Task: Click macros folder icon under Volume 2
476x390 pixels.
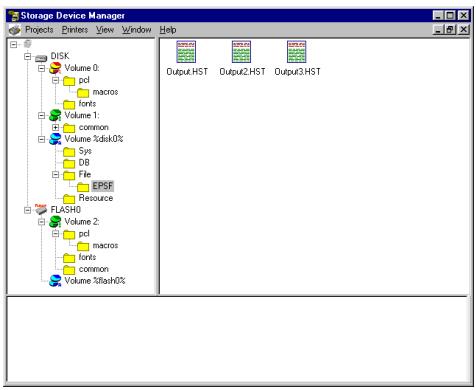Action: [83, 246]
